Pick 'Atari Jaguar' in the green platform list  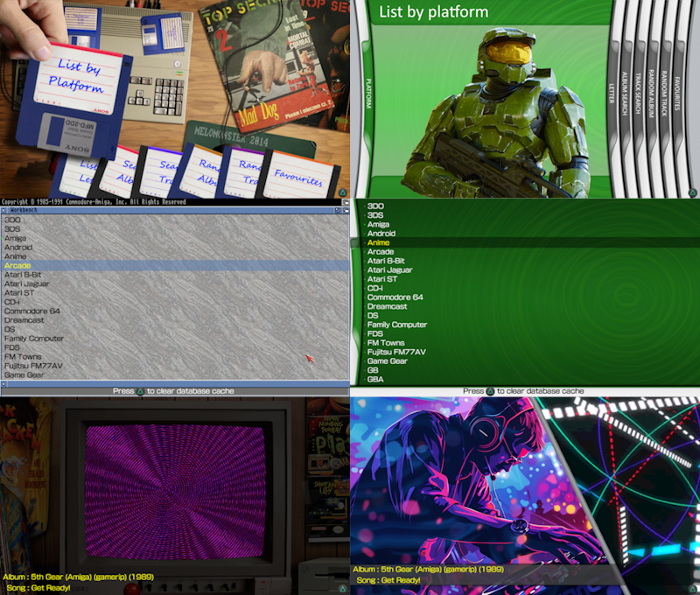tap(389, 270)
